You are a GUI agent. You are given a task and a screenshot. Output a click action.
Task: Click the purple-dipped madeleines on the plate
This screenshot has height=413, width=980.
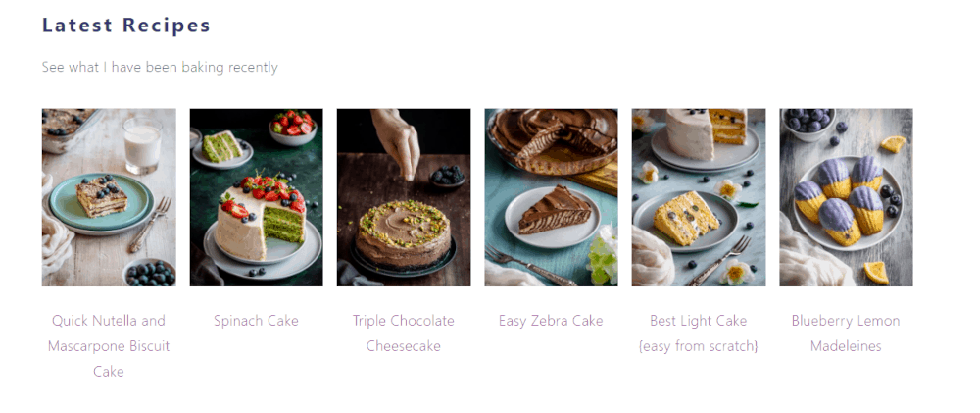[x=840, y=199]
